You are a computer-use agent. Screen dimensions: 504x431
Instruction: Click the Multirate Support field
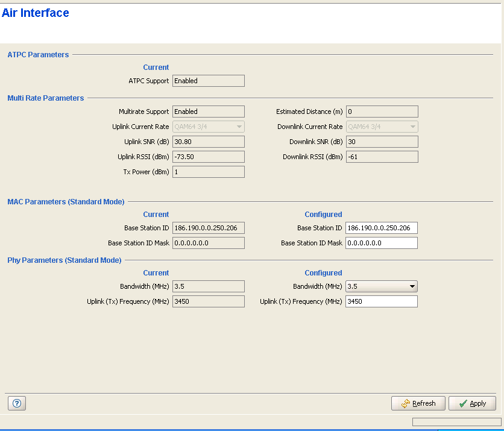pos(208,112)
